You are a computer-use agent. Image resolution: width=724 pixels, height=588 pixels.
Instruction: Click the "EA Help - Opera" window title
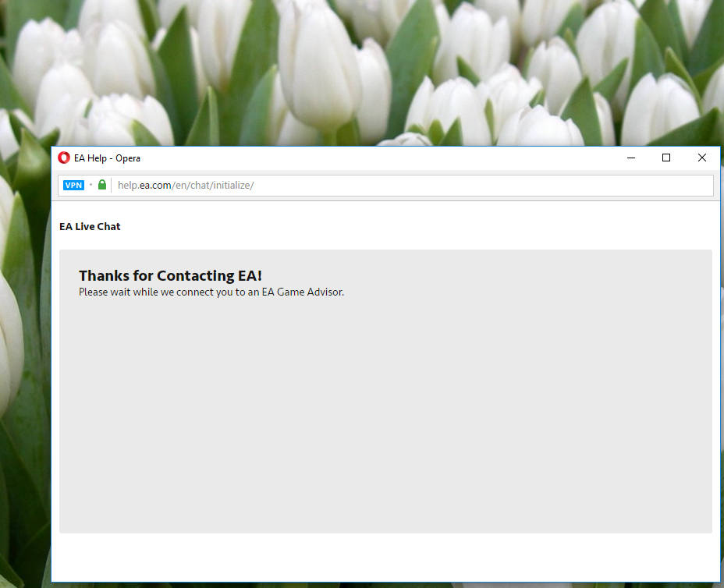[x=107, y=158]
